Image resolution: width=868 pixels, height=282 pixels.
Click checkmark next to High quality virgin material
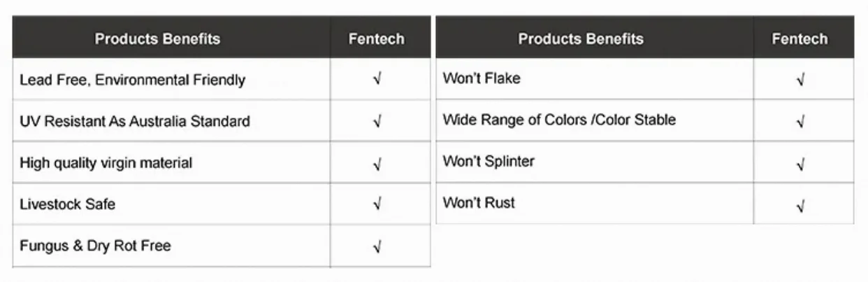tap(377, 164)
